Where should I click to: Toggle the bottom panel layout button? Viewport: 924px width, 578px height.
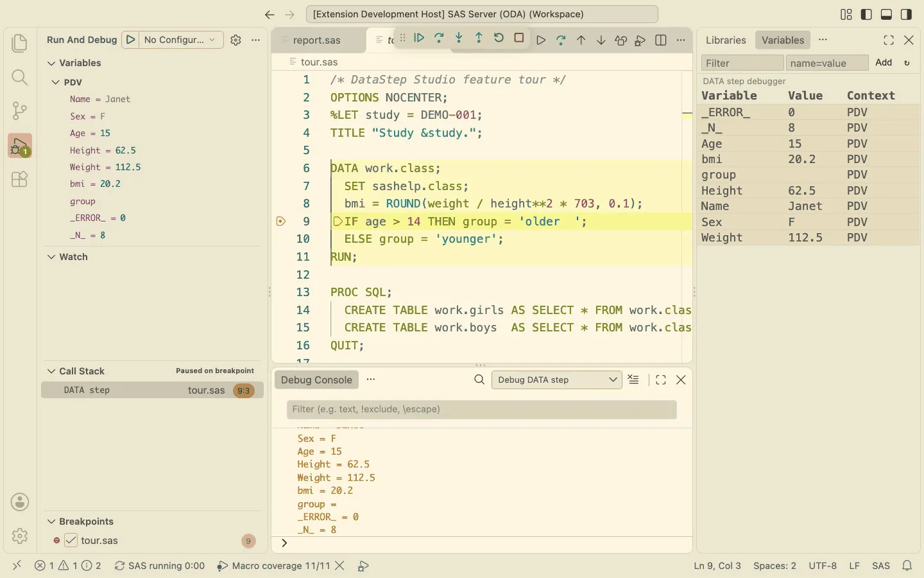(886, 14)
